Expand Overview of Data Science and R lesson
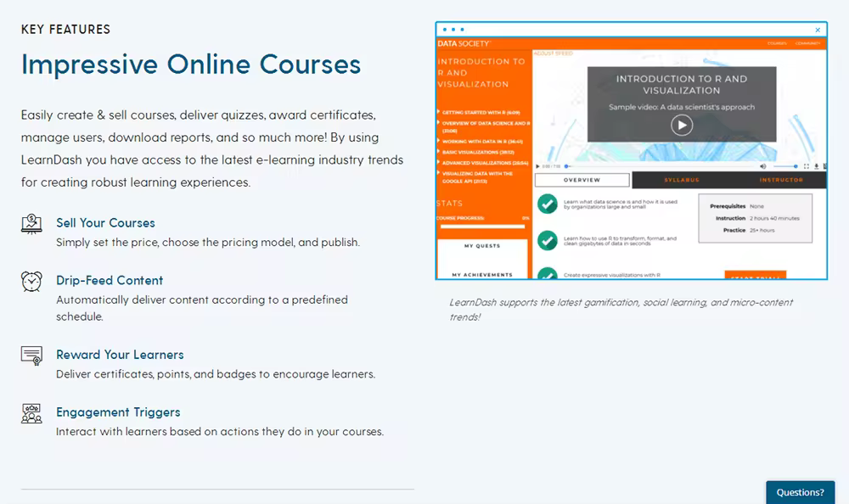 tap(484, 126)
